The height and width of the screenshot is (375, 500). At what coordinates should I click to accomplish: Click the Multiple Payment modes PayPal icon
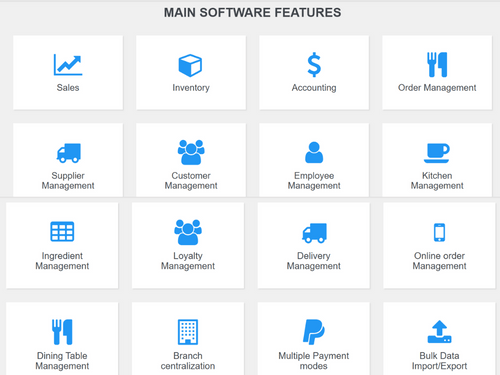(314, 332)
